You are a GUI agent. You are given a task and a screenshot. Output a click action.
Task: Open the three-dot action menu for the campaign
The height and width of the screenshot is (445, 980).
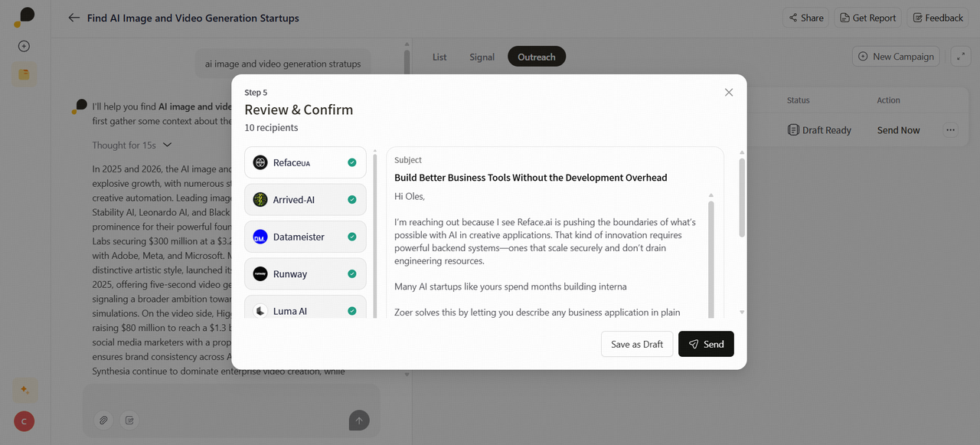pyautogui.click(x=950, y=130)
